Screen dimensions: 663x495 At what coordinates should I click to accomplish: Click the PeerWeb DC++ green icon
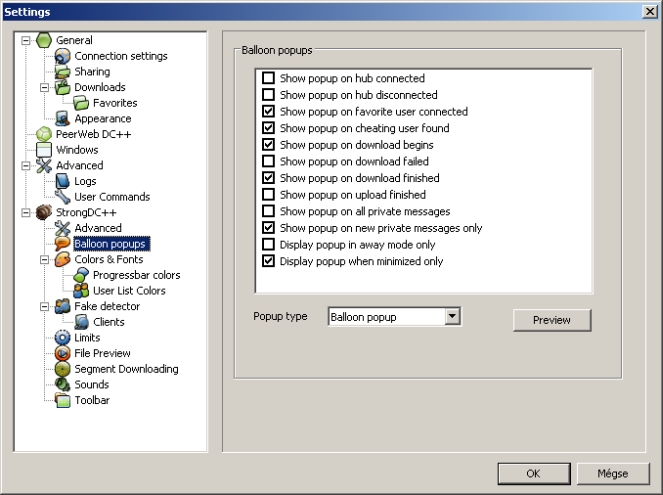[x=44, y=134]
